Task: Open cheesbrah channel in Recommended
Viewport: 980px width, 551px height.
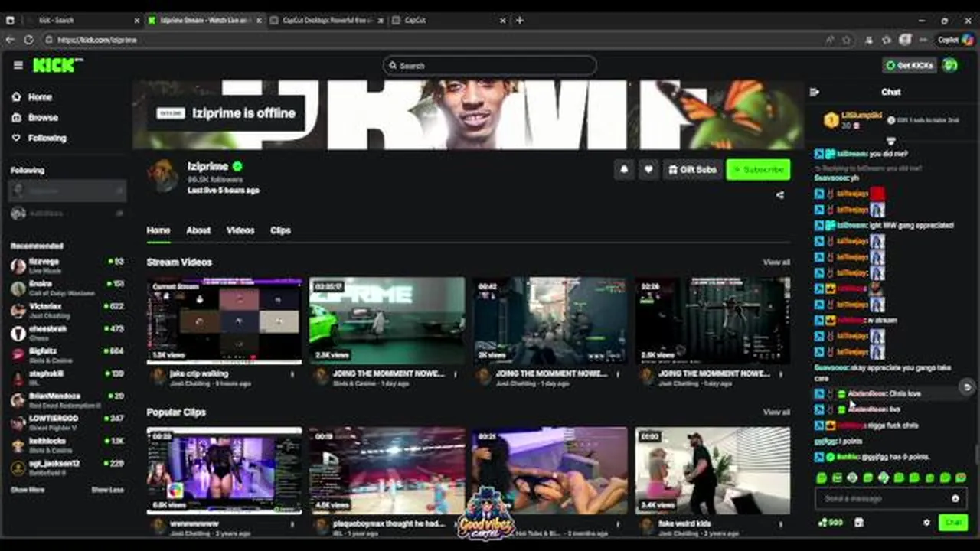Action: tap(67, 333)
